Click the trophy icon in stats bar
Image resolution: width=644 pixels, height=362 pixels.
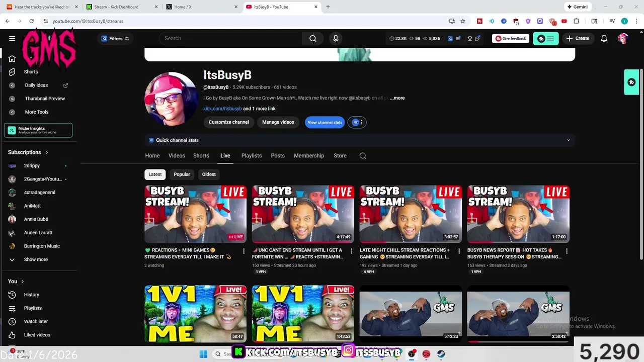tap(470, 38)
